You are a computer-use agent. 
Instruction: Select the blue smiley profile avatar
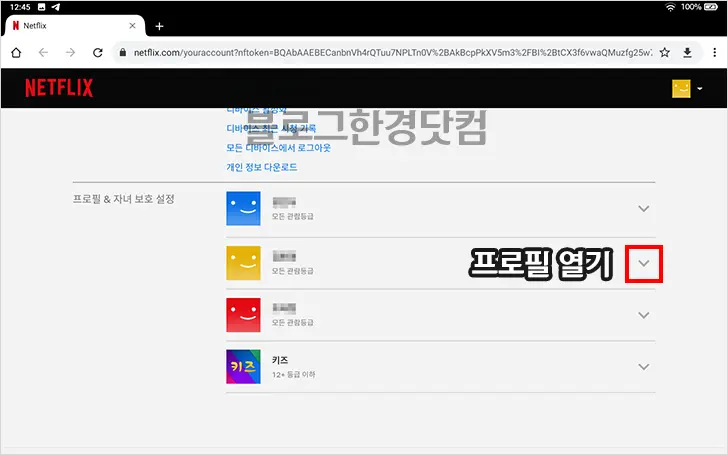(x=243, y=208)
